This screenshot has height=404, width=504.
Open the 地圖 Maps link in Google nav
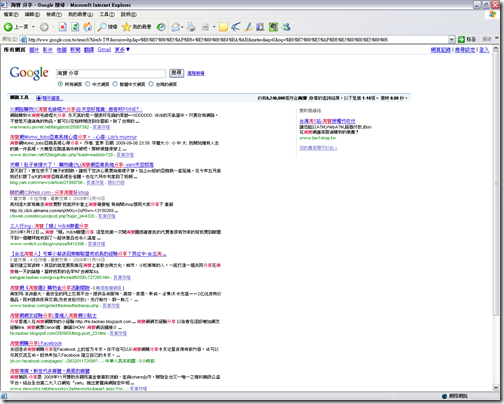(x=62, y=50)
